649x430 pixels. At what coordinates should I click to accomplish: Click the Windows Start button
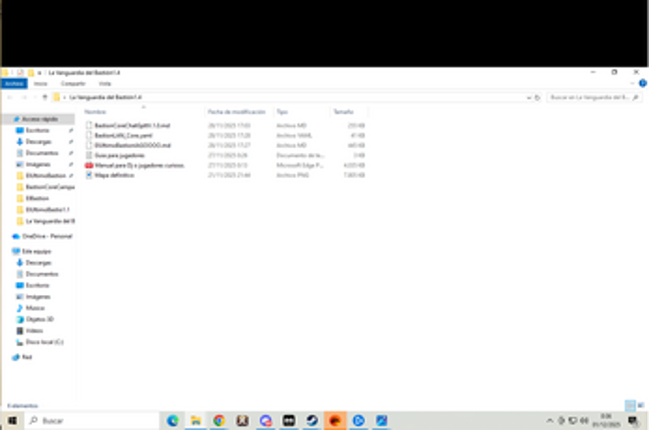[10, 421]
